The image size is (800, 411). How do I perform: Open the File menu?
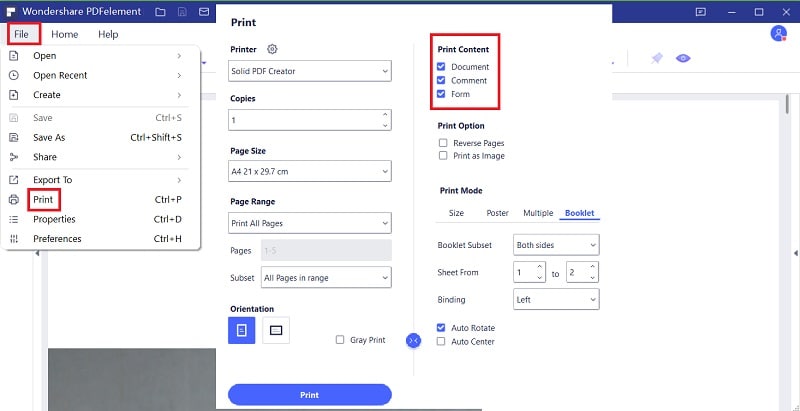[x=23, y=34]
